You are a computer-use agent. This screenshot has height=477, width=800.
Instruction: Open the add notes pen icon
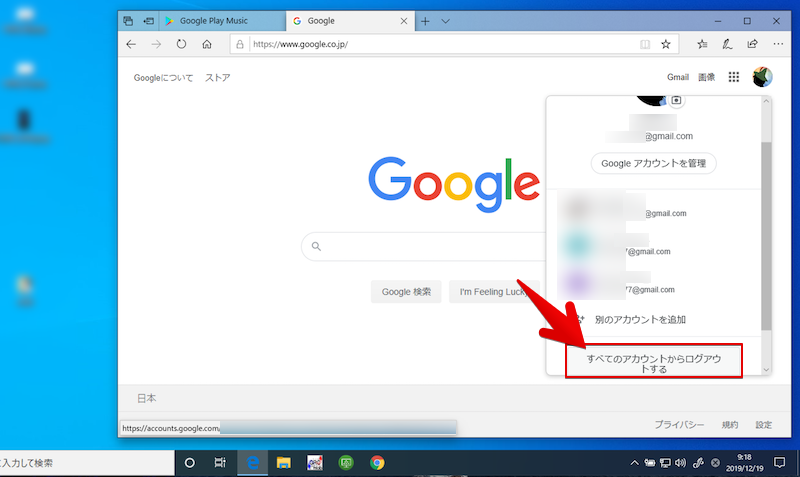tap(727, 44)
